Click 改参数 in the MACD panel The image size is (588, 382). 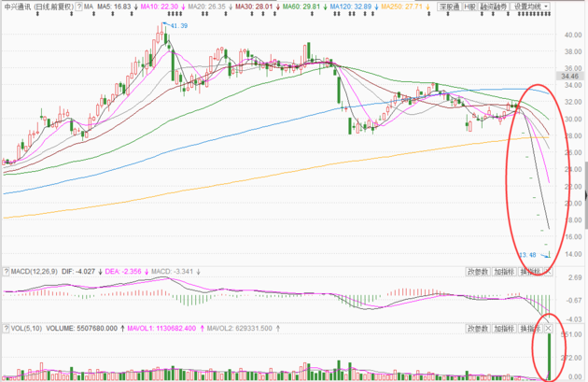pos(478,272)
